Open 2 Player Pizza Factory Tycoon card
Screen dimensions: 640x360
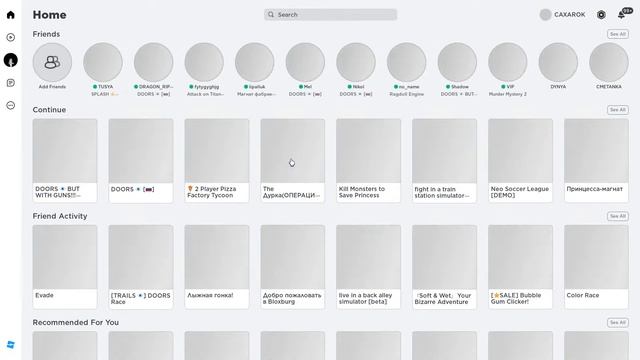coord(217,160)
